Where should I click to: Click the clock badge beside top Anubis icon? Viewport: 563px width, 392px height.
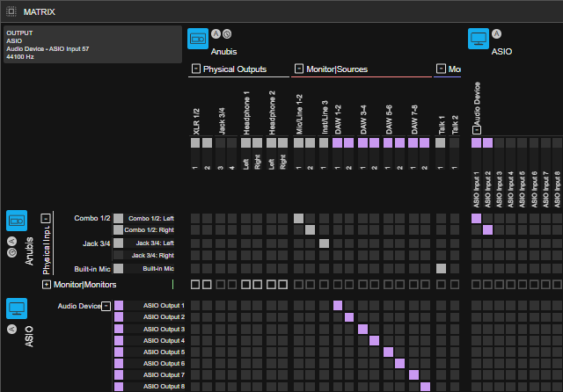pos(227,34)
